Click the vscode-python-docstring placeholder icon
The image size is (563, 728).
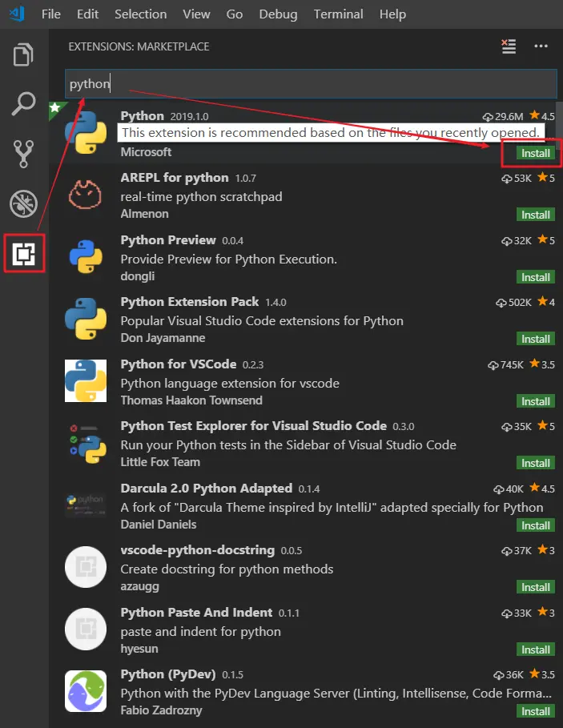click(86, 567)
